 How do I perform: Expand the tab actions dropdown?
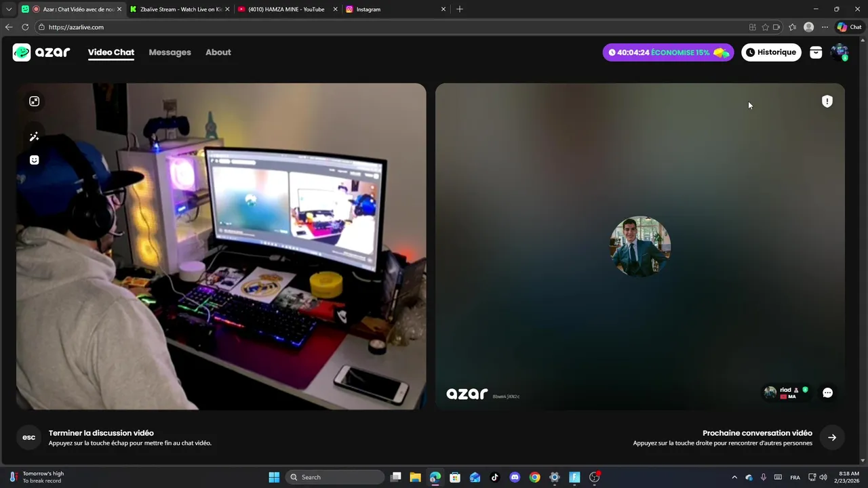tap(9, 9)
